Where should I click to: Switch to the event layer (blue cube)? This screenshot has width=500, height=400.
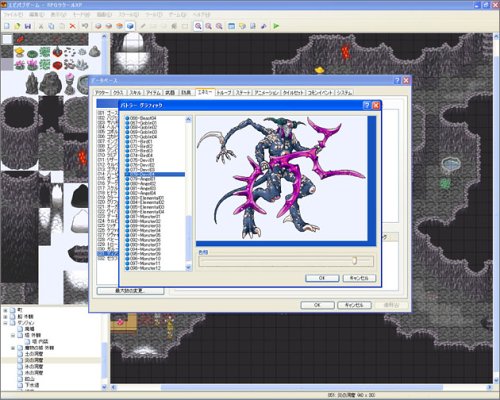click(x=130, y=26)
